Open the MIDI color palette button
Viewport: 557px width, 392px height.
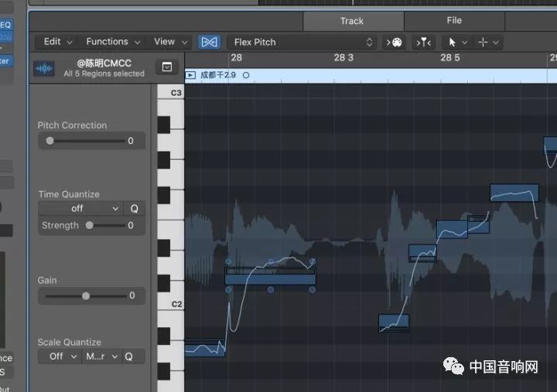[394, 43]
